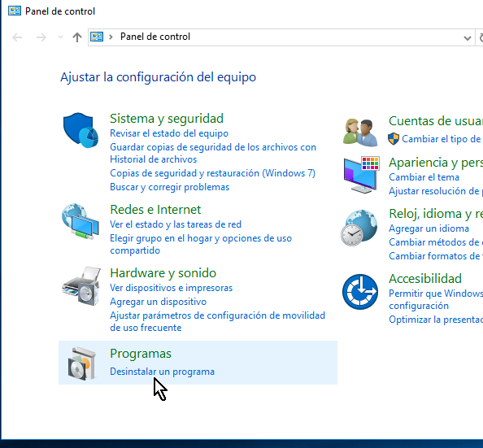Viewport: 483px width, 448px height.
Task: Open the Accesibilidad category heading
Action: (425, 279)
